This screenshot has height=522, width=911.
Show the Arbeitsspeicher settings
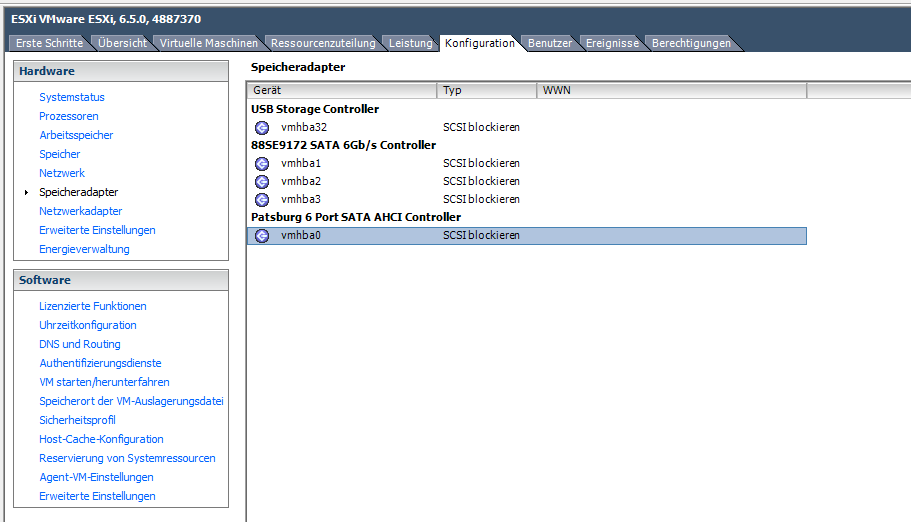[76, 135]
